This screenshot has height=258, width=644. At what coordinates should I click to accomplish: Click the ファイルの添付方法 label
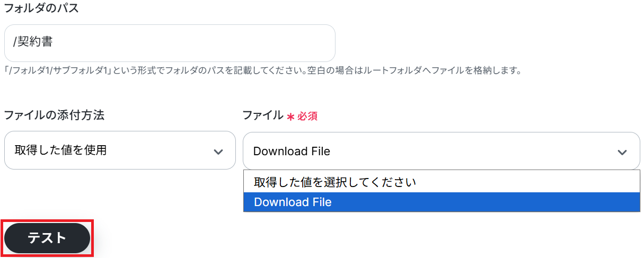54,115
